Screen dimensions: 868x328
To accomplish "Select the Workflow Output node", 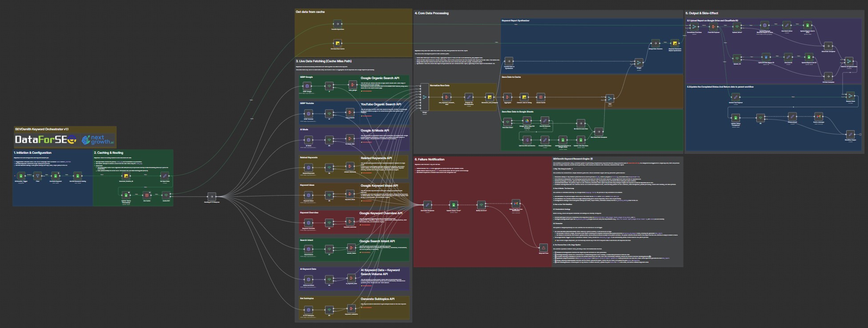I will point(850,134).
